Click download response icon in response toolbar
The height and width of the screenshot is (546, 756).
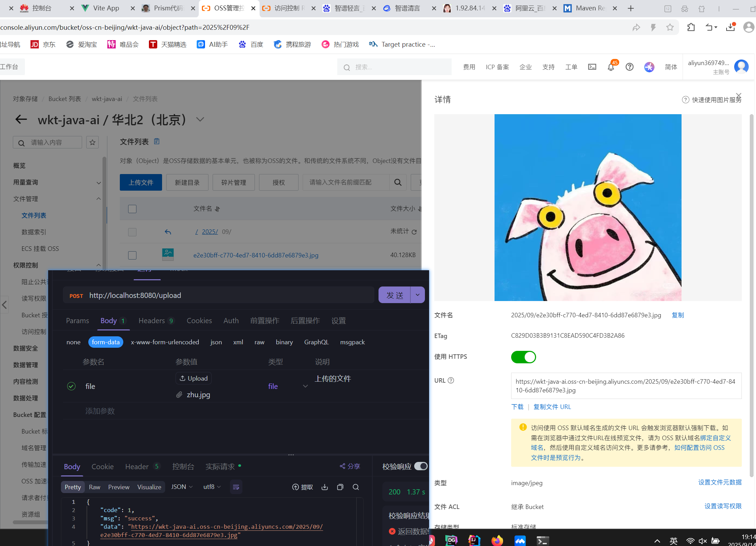(x=324, y=487)
